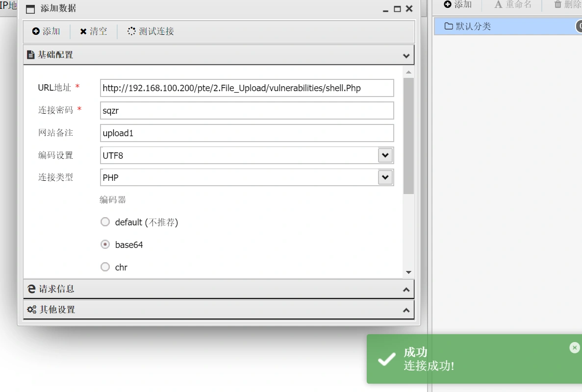Click the Test Connection (测试连接) button
Viewport: 582px width, 392px height.
(x=151, y=31)
